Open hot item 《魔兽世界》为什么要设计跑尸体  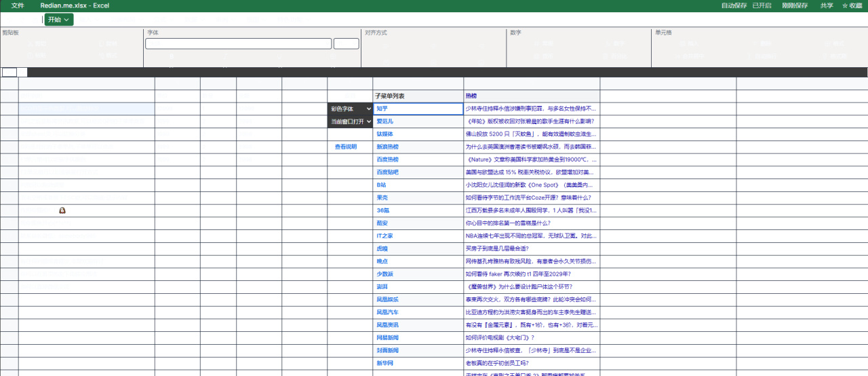(519, 287)
